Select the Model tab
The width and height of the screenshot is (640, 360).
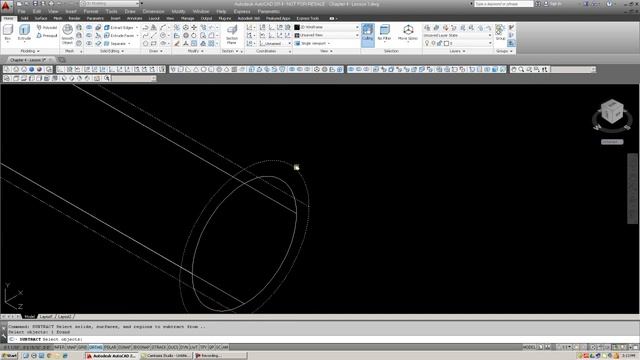point(29,317)
